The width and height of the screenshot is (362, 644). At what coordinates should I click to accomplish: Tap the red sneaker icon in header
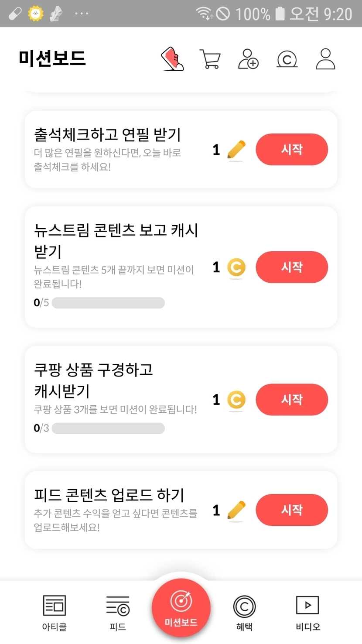coord(172,59)
